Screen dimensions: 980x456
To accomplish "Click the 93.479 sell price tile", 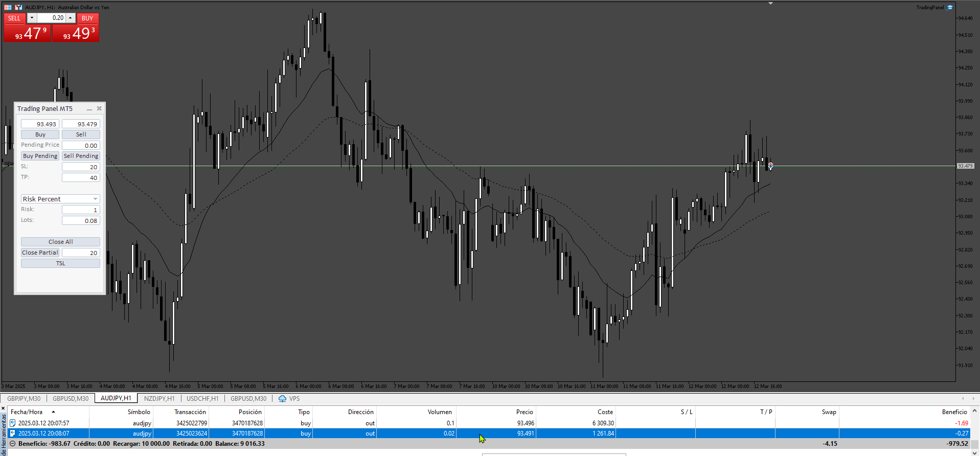I will pos(28,33).
